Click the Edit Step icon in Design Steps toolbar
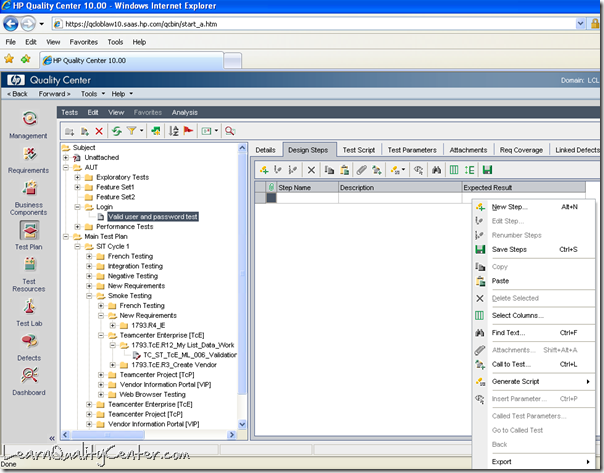Screen dimensions: 604x473 coord(278,170)
